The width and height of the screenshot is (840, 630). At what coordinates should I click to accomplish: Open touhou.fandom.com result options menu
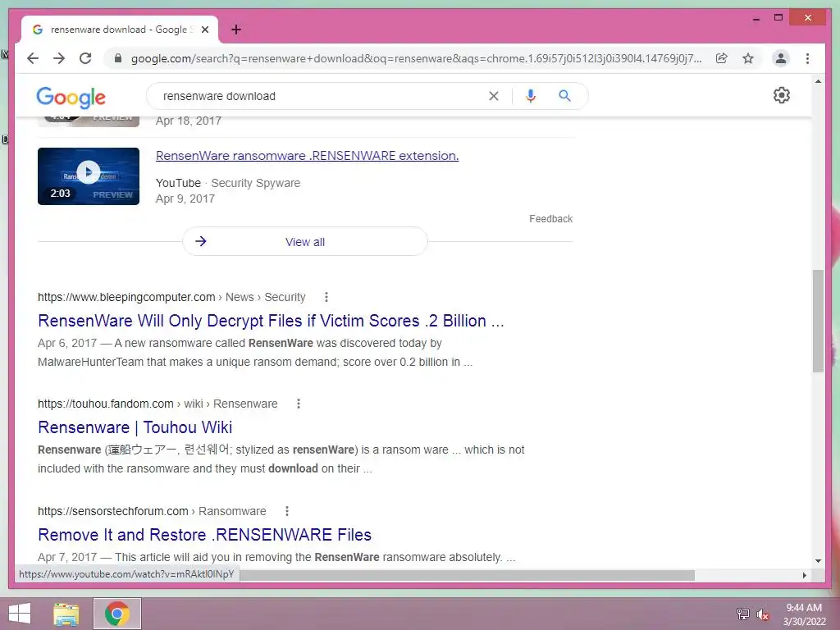click(299, 404)
